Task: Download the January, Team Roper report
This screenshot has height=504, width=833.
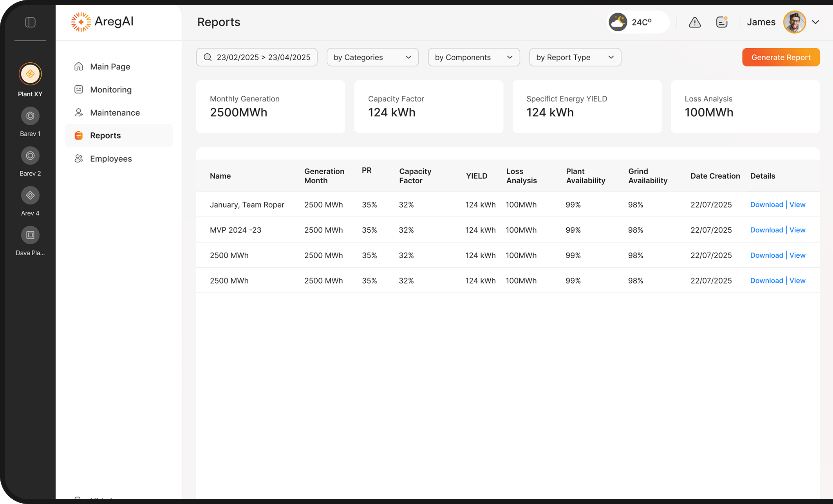Action: (766, 205)
